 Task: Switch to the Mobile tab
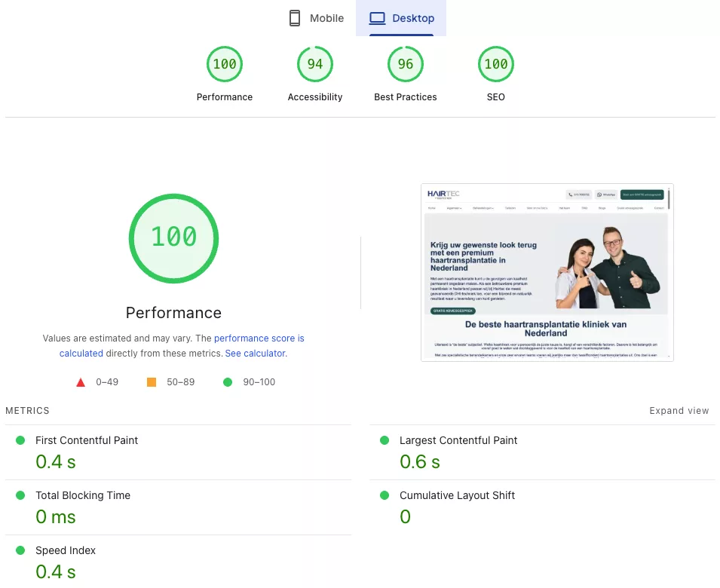316,18
